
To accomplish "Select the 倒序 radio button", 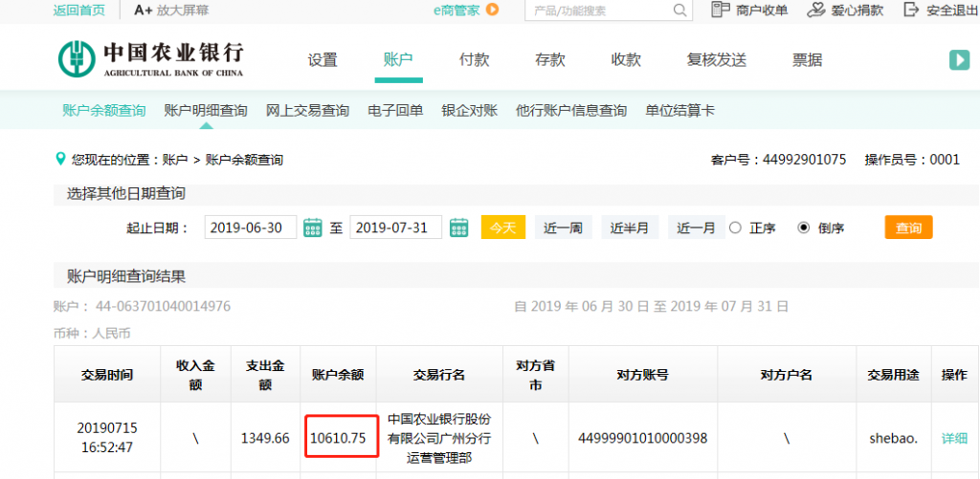I will [x=803, y=228].
